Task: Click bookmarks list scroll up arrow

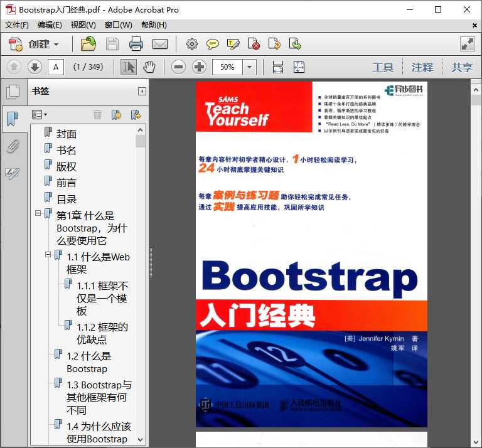Action: pos(140,131)
